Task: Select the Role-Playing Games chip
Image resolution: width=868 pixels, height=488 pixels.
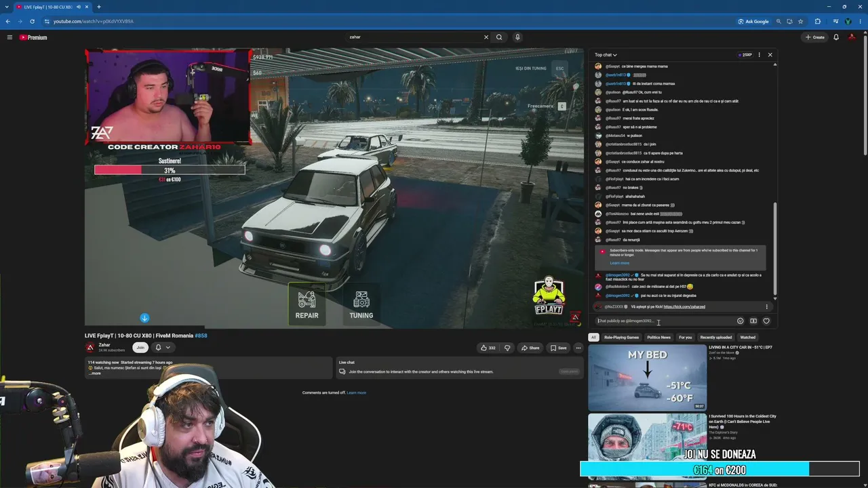Action: pyautogui.click(x=621, y=338)
